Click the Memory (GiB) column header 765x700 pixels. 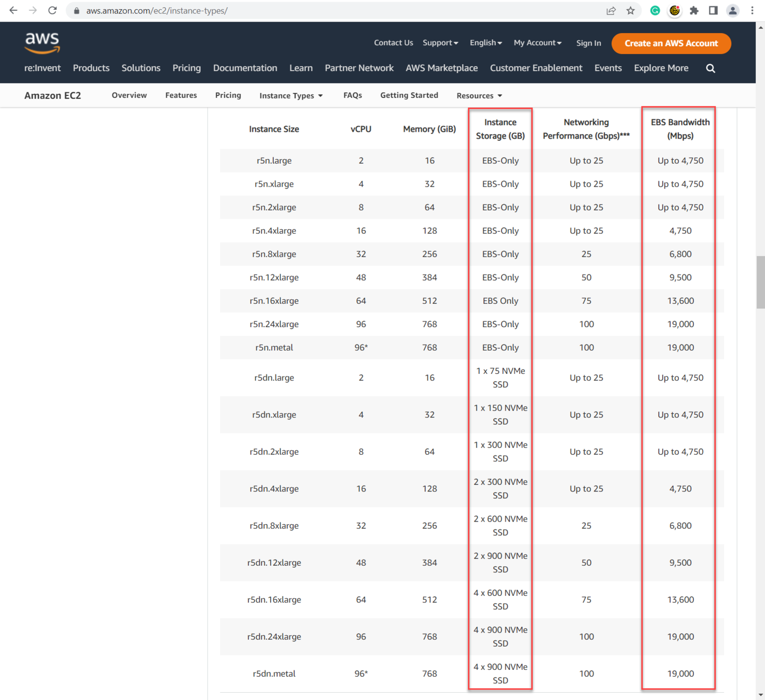(429, 129)
